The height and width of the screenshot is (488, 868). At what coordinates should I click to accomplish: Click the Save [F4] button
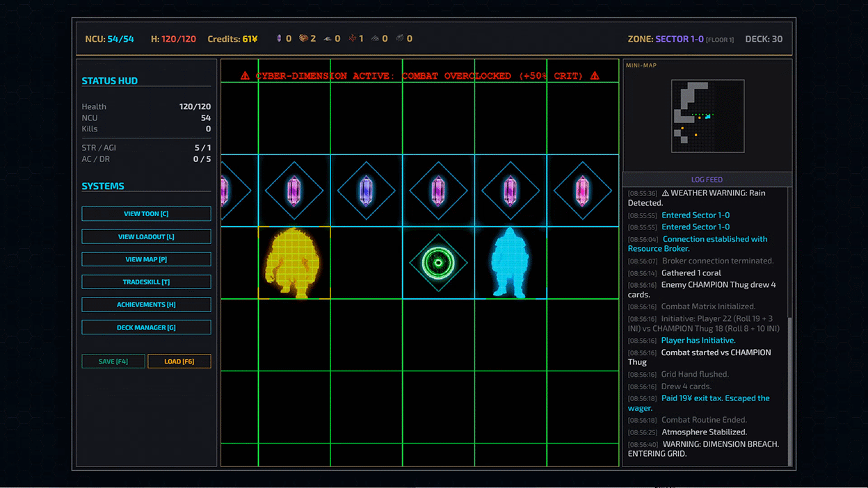[113, 361]
